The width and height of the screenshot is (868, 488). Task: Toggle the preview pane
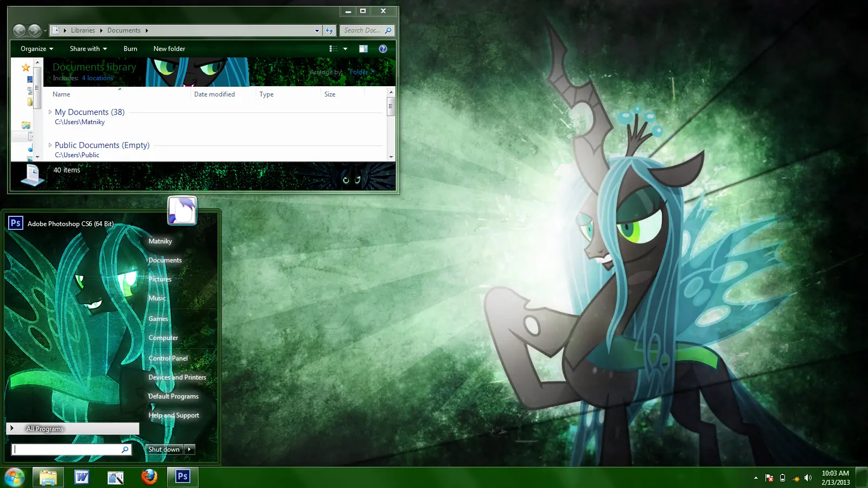click(363, 49)
